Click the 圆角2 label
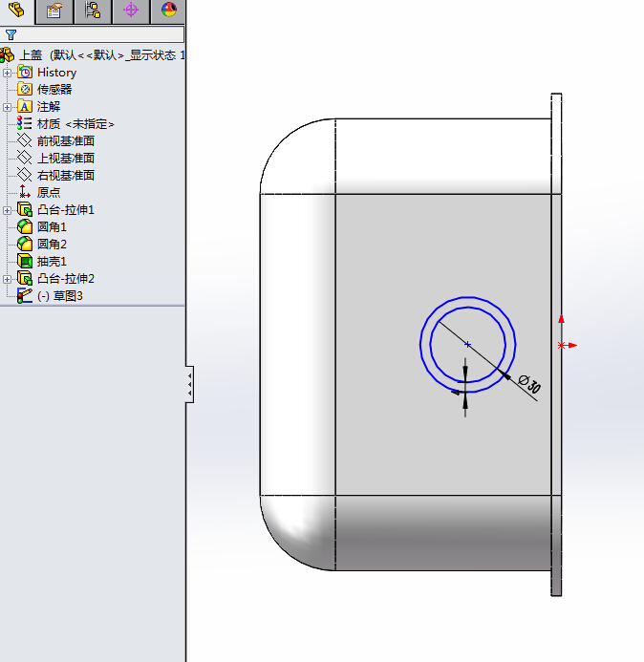 (52, 244)
